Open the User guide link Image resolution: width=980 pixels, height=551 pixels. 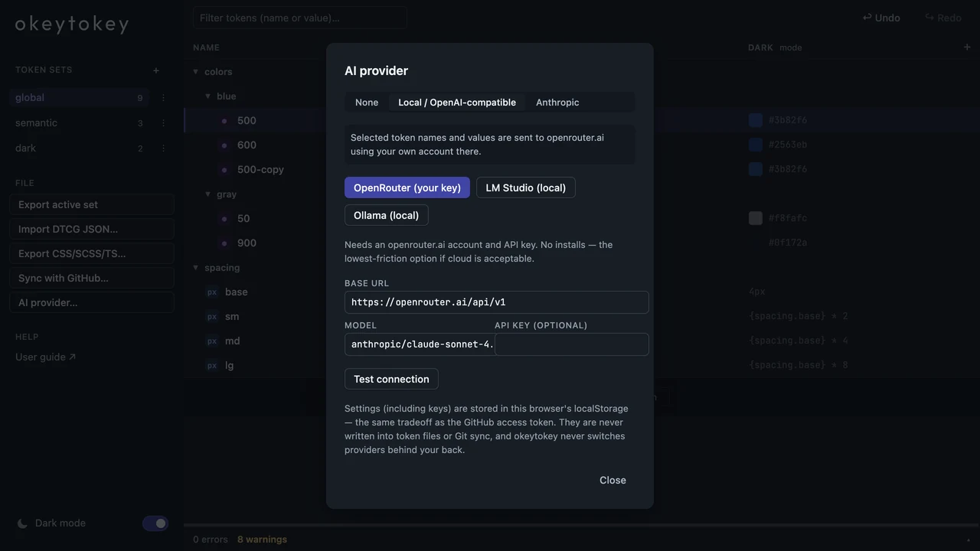coord(45,357)
